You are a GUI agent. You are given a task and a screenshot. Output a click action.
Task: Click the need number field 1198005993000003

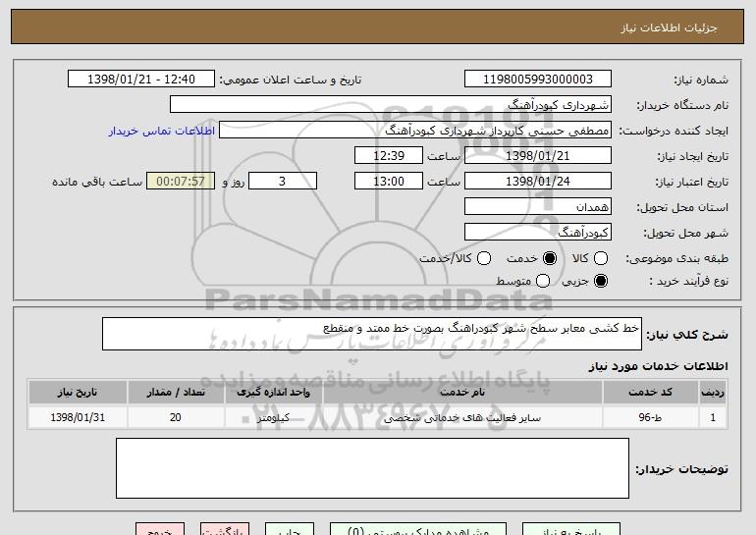[538, 80]
